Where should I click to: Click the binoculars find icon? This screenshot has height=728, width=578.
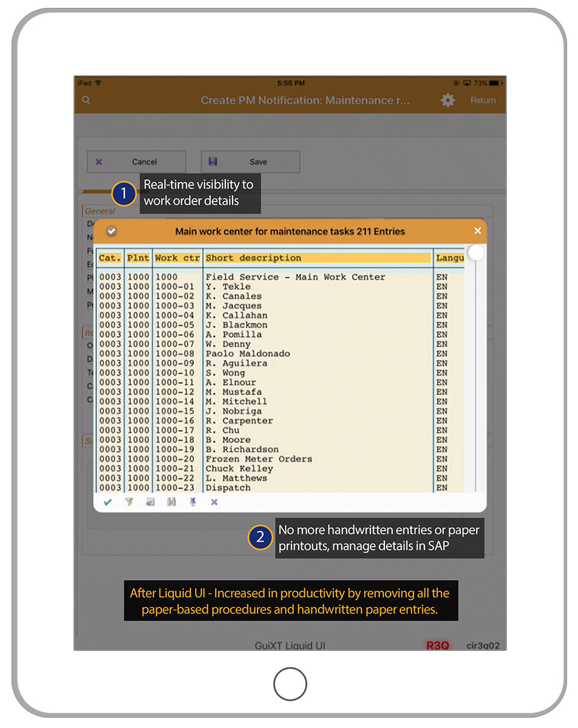pyautogui.click(x=171, y=502)
